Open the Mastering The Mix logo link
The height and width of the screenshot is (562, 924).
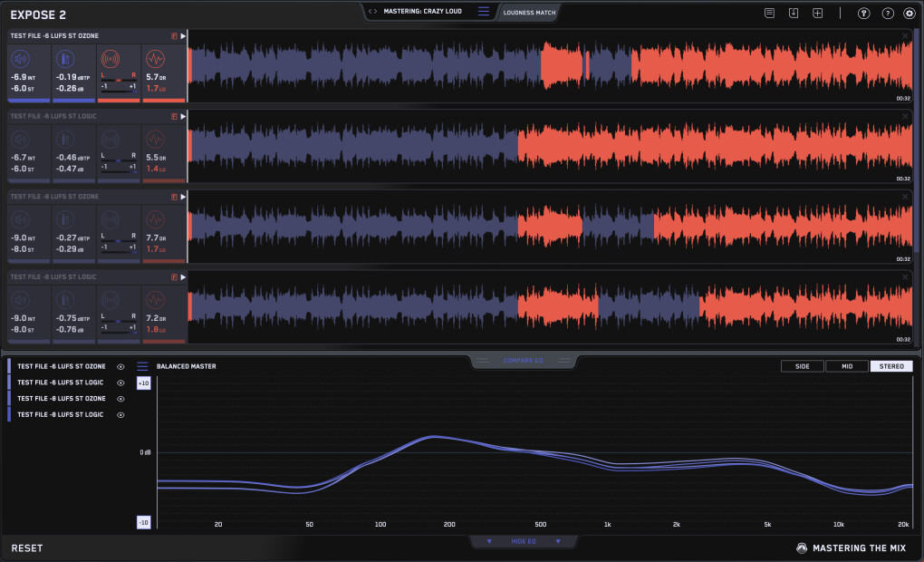[851, 547]
